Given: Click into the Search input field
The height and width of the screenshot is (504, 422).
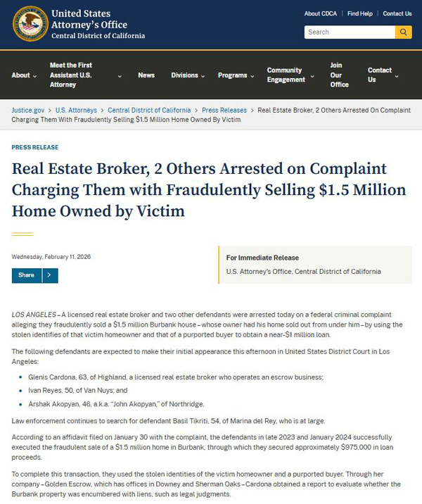Looking at the screenshot, I should (350, 32).
